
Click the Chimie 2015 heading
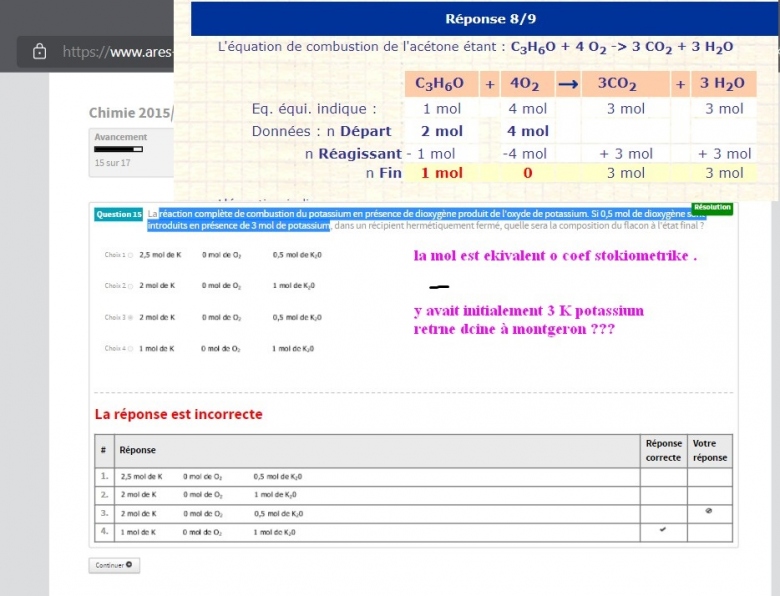click(x=131, y=113)
